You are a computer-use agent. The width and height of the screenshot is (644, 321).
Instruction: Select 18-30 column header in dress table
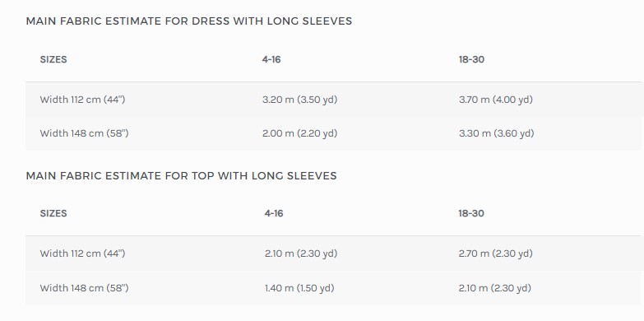(x=471, y=59)
